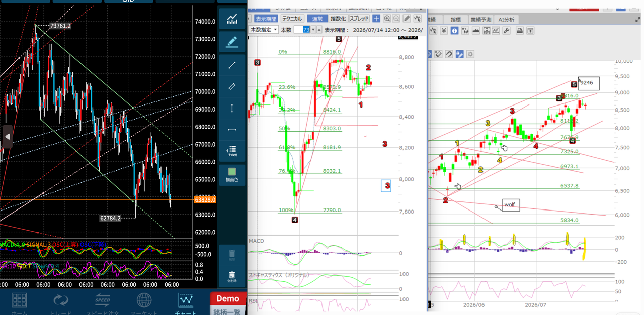Open the 本数指定 dropdown
This screenshot has height=315, width=644.
[x=264, y=30]
